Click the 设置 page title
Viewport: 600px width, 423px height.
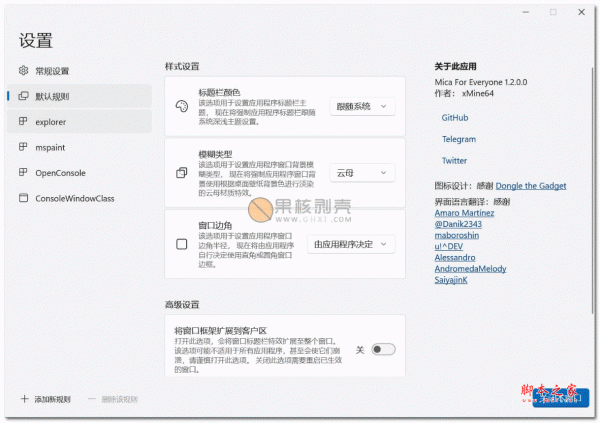[36, 40]
